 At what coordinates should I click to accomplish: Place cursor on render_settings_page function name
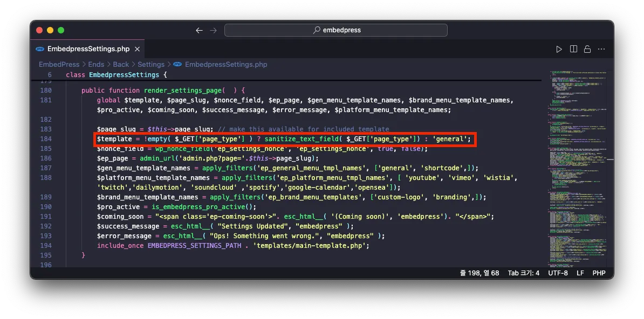pyautogui.click(x=182, y=91)
